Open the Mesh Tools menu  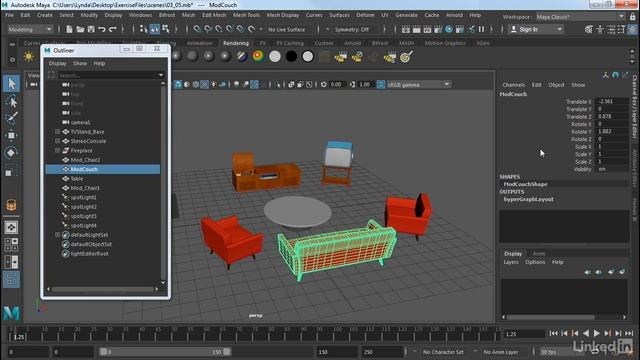click(x=246, y=15)
